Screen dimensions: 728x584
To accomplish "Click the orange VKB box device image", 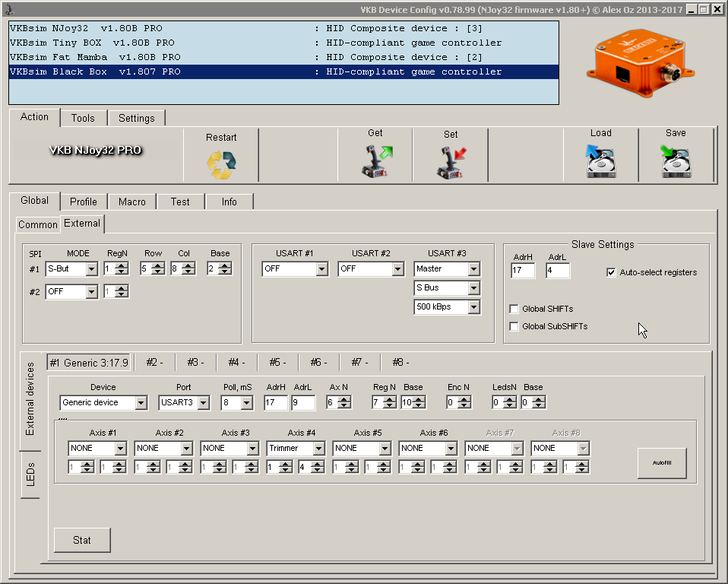I will pos(641,62).
